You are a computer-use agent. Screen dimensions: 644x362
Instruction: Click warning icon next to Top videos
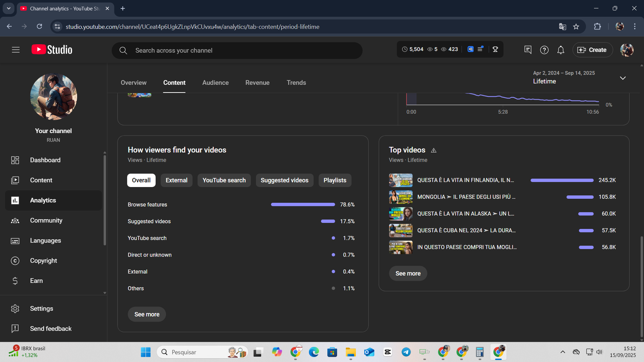point(433,150)
